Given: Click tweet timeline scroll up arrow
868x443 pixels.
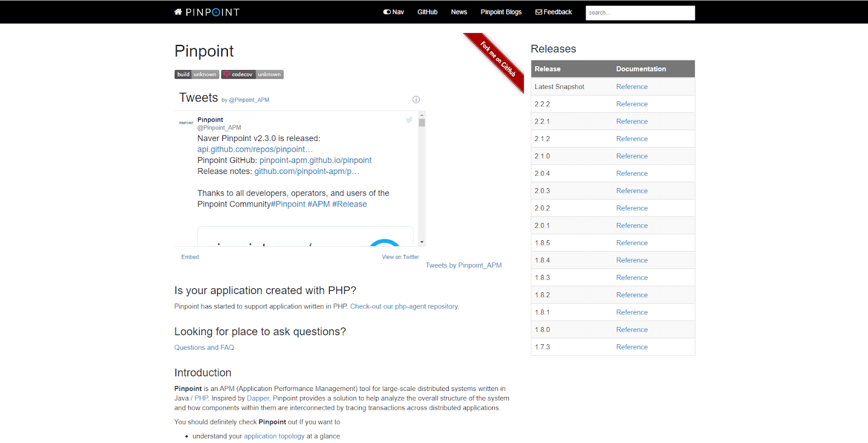Looking at the screenshot, I should [x=422, y=115].
